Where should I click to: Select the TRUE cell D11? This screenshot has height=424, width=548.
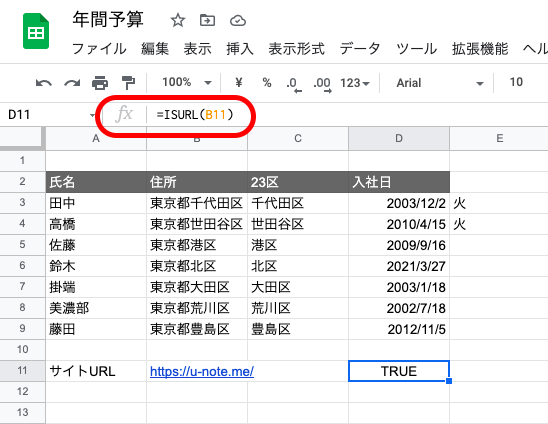[x=399, y=371]
